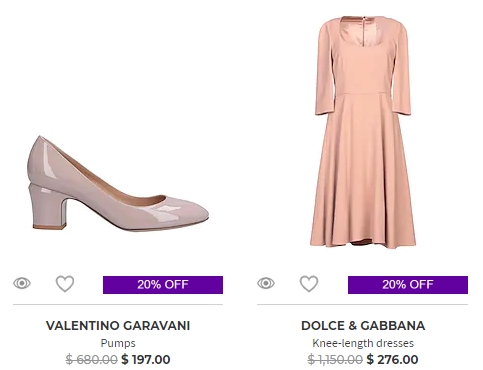Open the DOLCE & GABBANA brand link
Image resolution: width=483 pixels, height=370 pixels.
(363, 326)
